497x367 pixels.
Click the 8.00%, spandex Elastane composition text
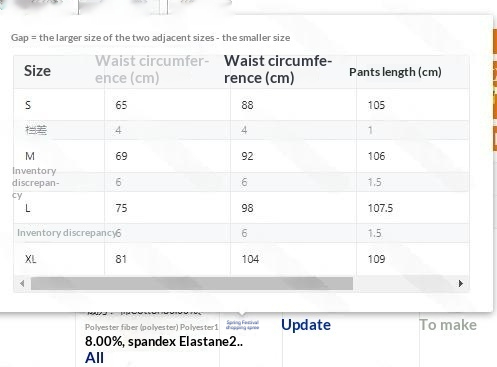(164, 341)
